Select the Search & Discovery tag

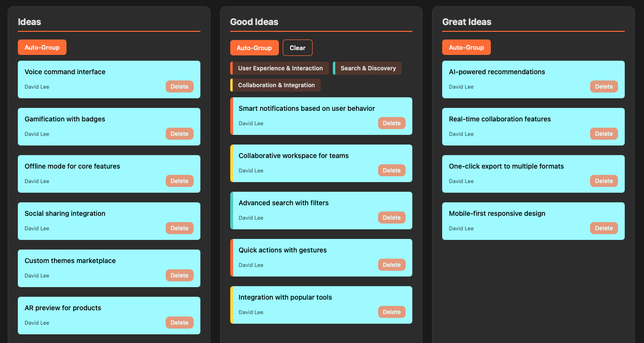tap(368, 68)
